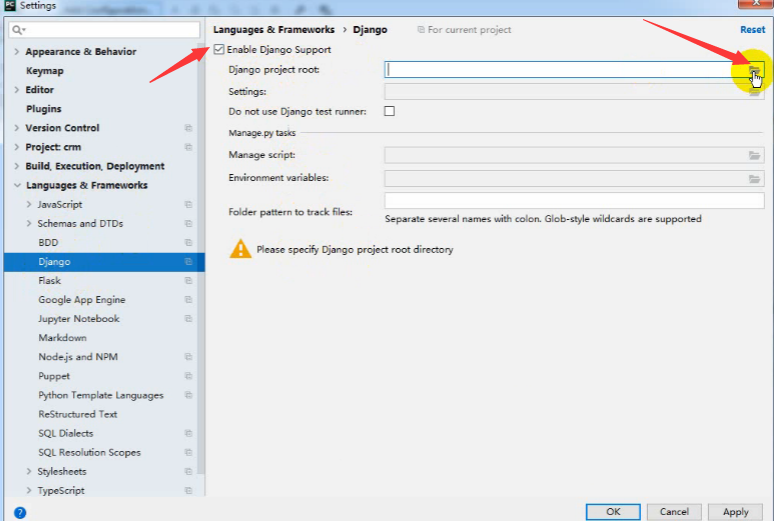Click per-project icon beside Schemas and DTDs
The height and width of the screenshot is (521, 774).
[188, 224]
